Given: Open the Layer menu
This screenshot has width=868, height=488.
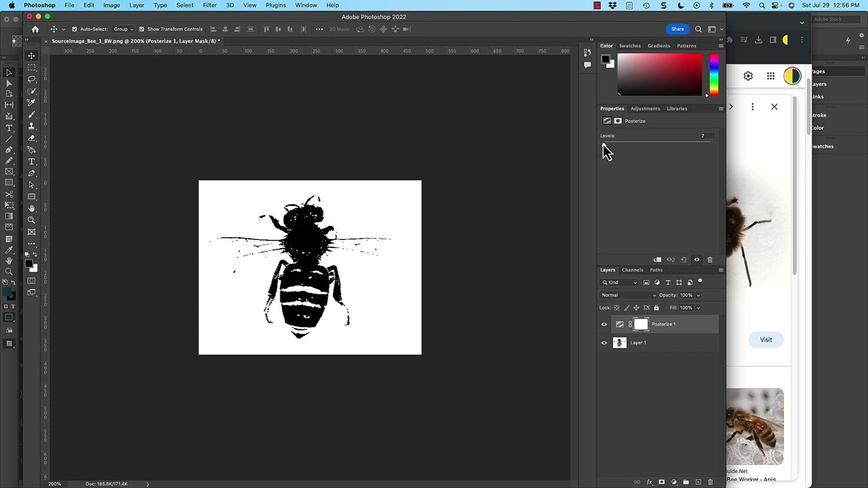Looking at the screenshot, I should click(x=136, y=5).
